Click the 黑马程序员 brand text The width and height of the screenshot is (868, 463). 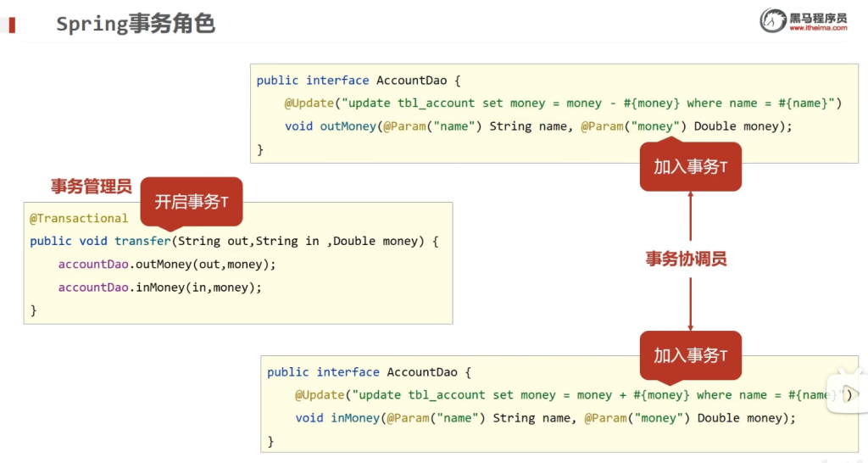click(x=817, y=16)
